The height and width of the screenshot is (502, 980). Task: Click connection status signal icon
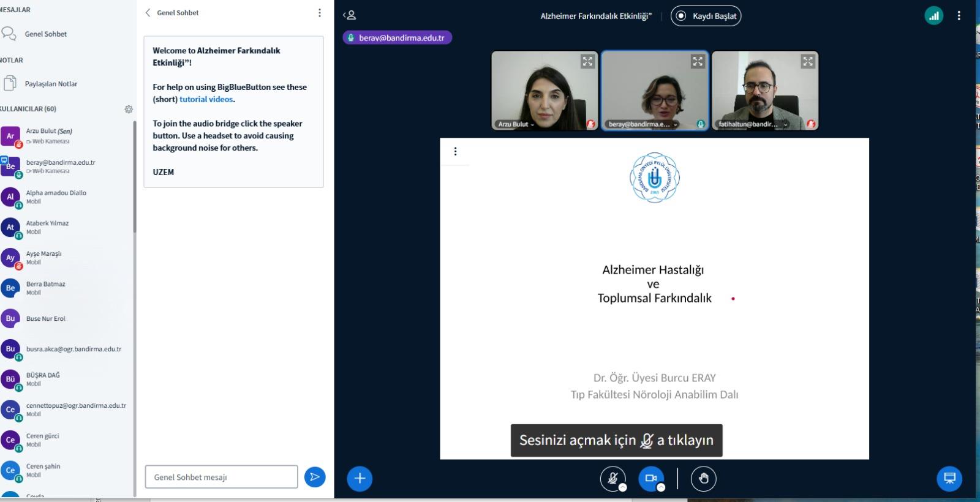933,16
